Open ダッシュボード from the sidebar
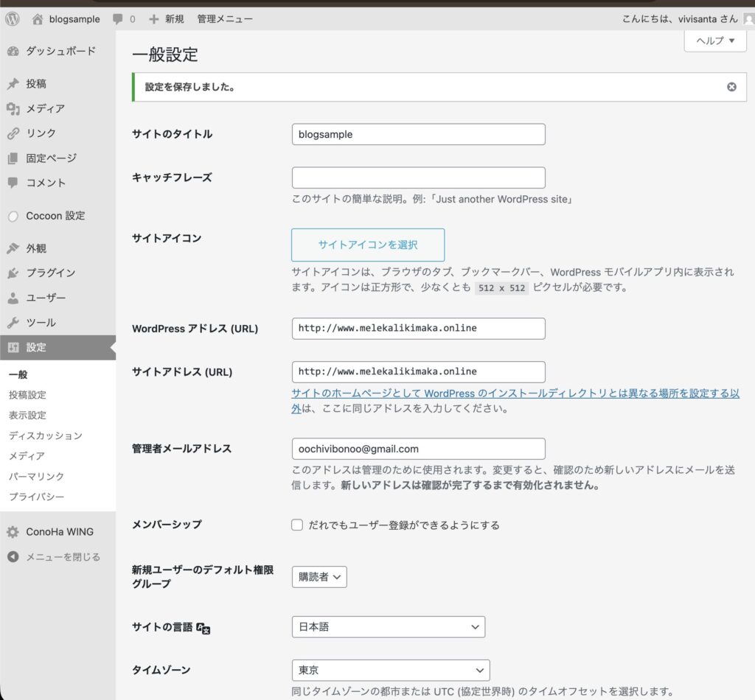Viewport: 755px width, 700px height. coord(60,51)
